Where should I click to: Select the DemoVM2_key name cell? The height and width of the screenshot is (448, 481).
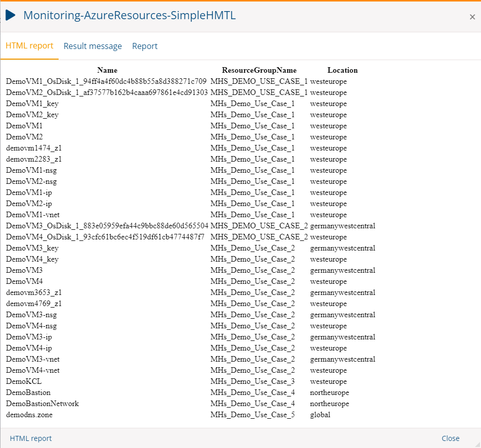[x=32, y=115]
